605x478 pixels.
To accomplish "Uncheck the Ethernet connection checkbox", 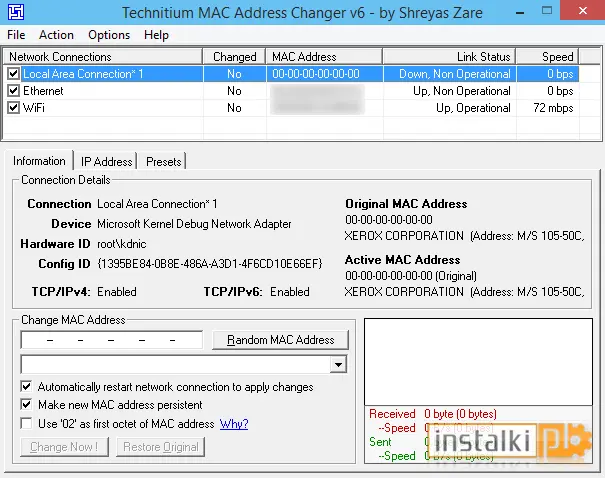I will point(14,90).
